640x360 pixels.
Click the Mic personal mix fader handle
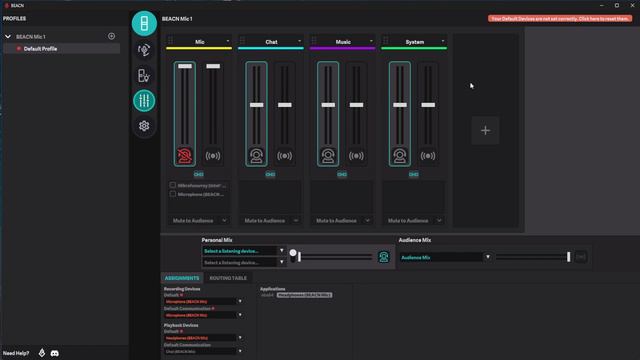(x=185, y=66)
